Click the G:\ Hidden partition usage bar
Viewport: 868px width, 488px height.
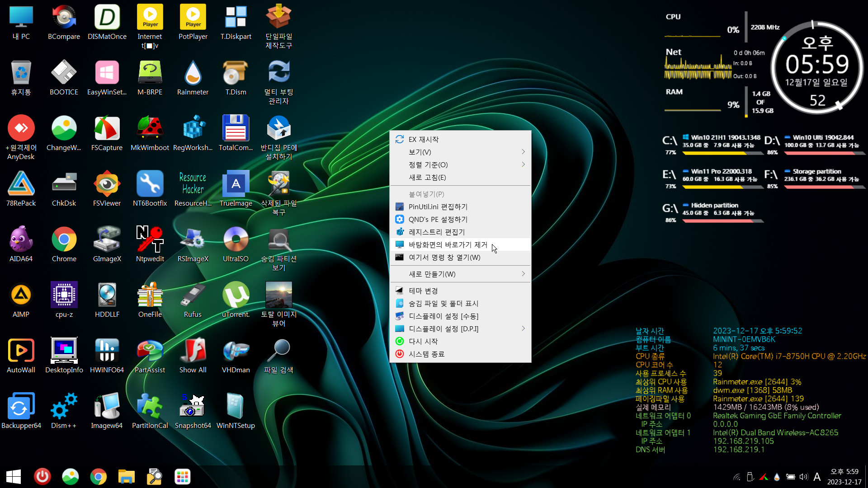coord(723,221)
